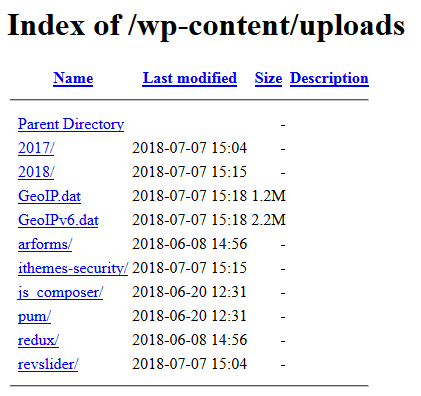Sort listing by Name column
Screen dimensions: 421x396
coord(73,79)
